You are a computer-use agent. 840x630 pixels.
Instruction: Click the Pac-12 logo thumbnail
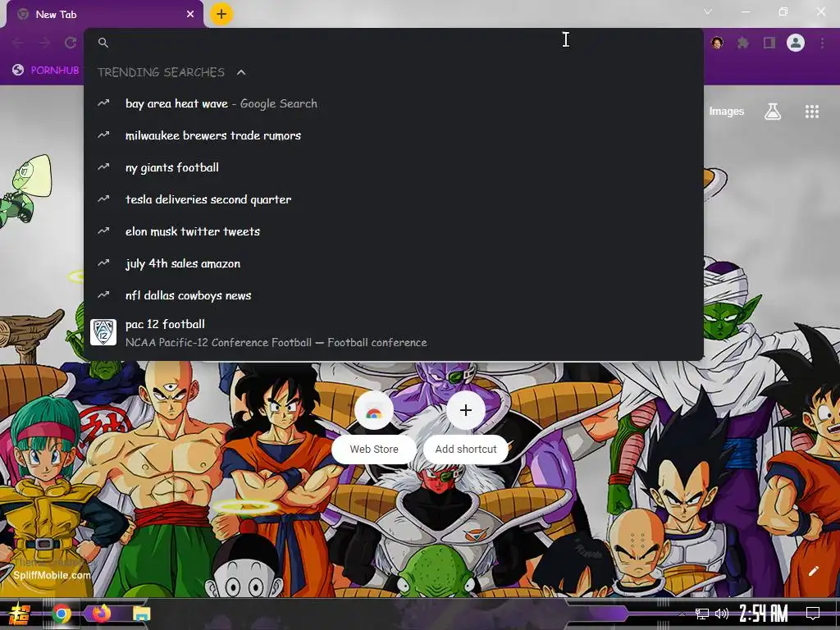tap(103, 333)
